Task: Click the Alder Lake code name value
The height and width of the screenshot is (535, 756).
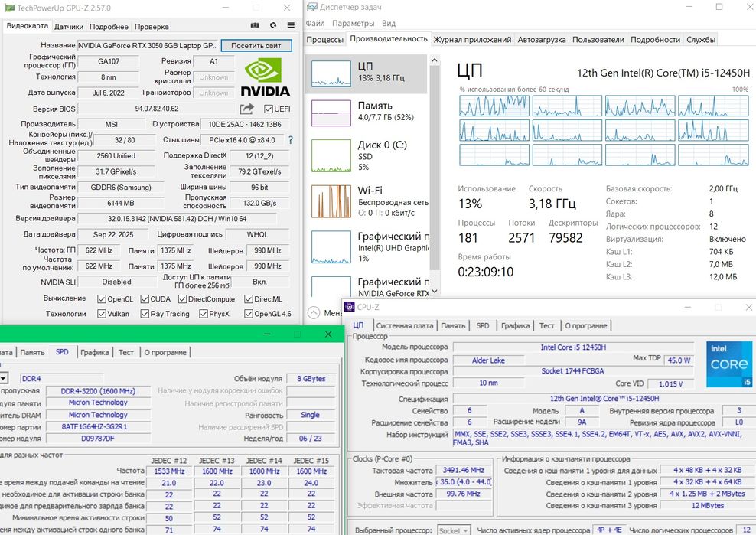Action: pos(488,360)
